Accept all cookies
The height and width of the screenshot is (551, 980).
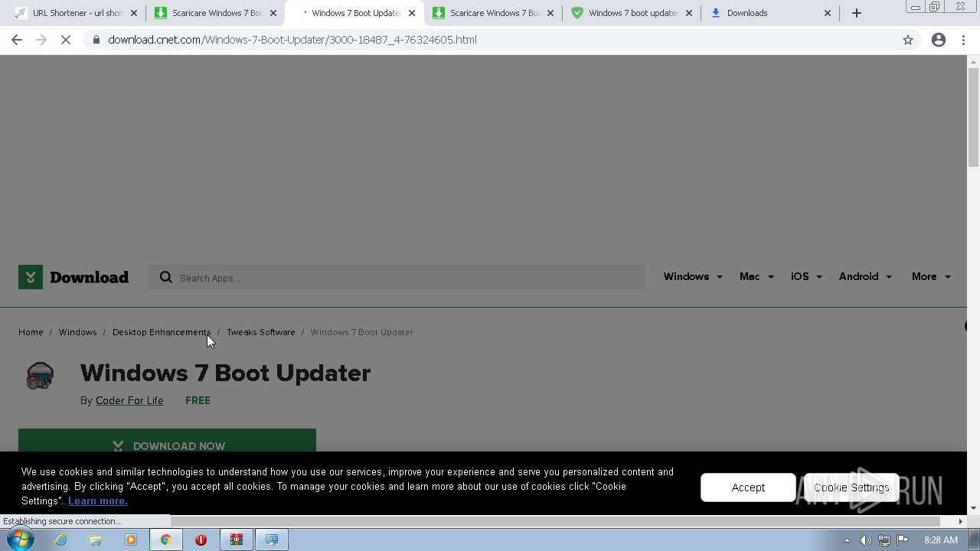point(748,487)
